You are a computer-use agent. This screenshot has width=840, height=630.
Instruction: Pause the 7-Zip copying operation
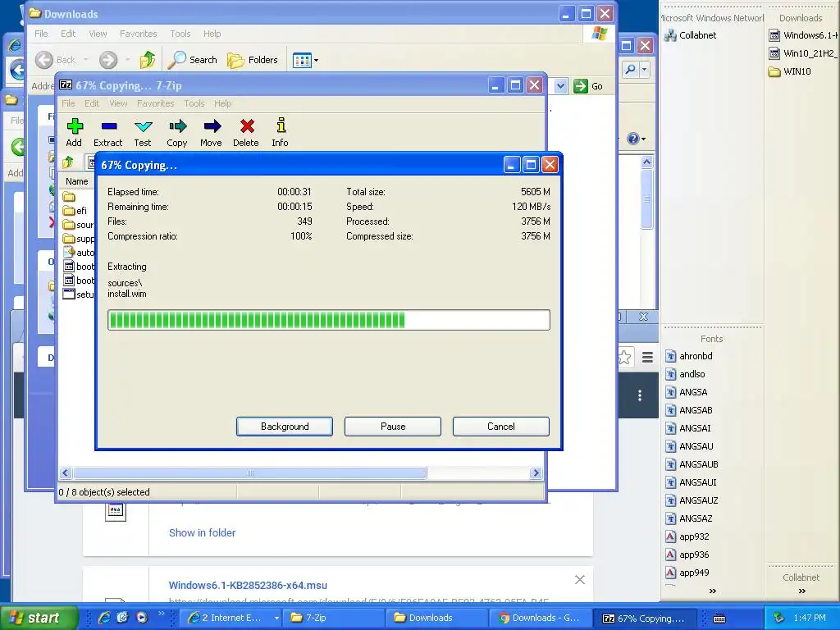pos(393,427)
